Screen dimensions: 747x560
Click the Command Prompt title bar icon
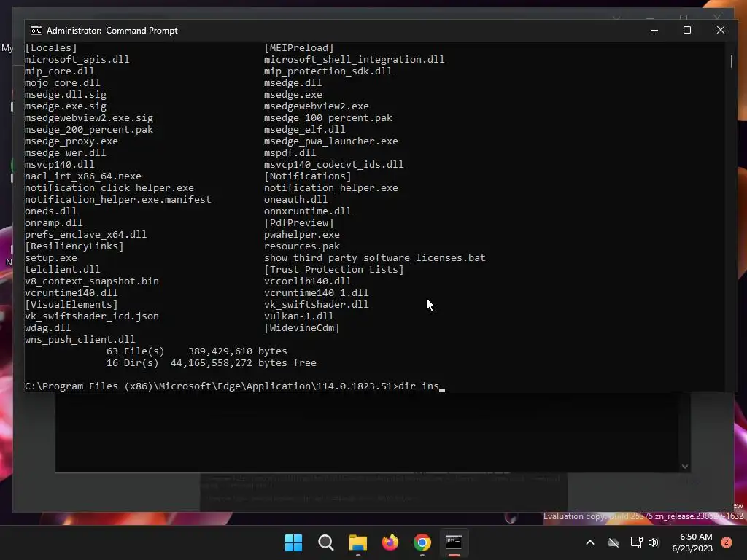pyautogui.click(x=36, y=31)
